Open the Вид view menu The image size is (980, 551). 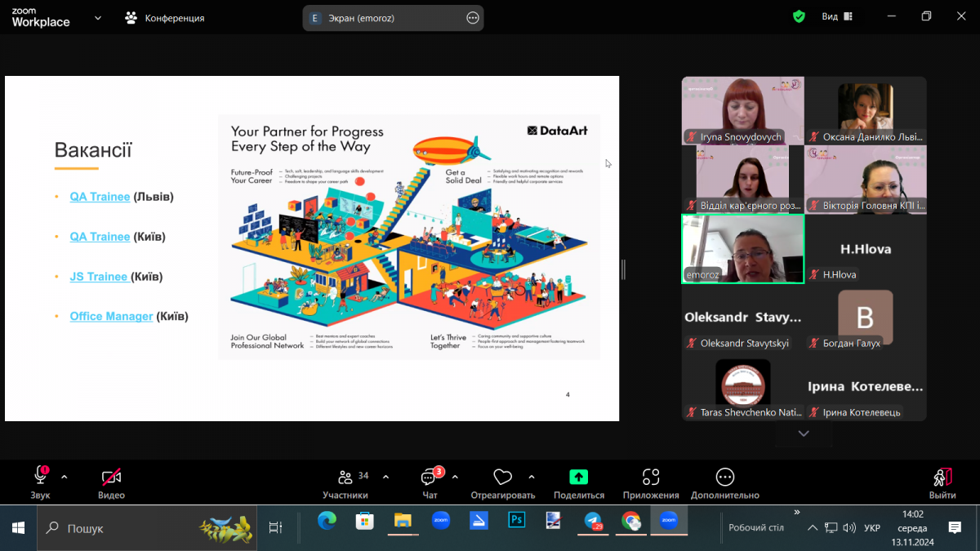[836, 16]
